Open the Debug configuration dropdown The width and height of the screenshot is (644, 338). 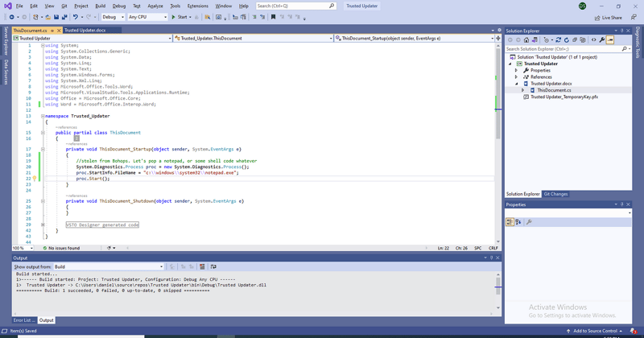point(113,17)
